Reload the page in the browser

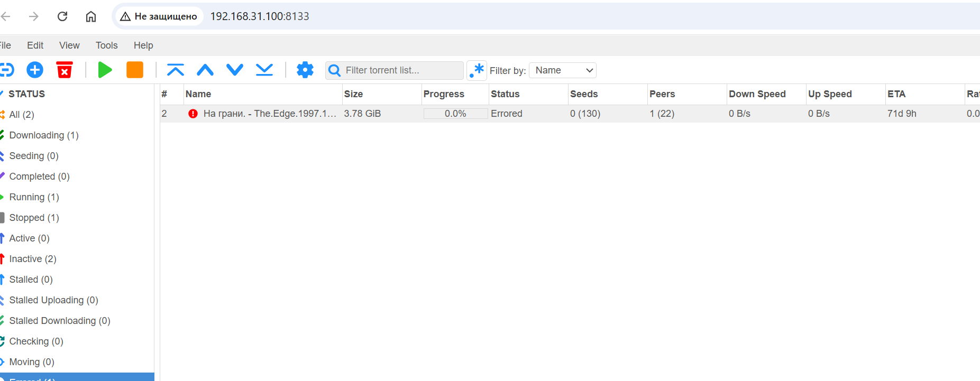[62, 16]
